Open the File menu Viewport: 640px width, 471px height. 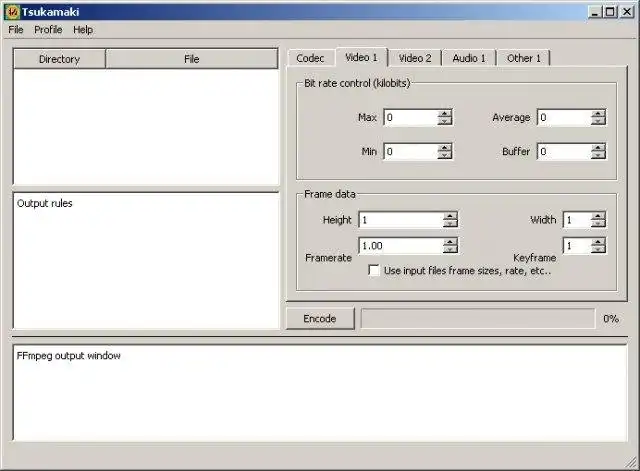tap(16, 30)
